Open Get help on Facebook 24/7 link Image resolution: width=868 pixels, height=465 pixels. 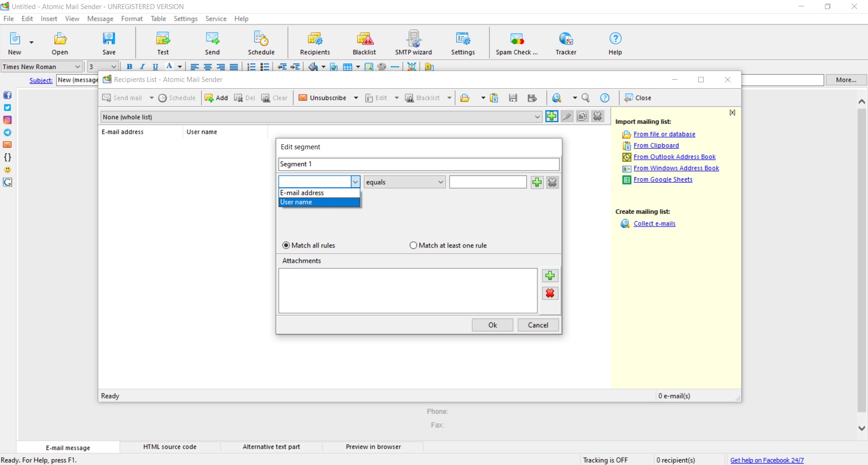click(767, 460)
